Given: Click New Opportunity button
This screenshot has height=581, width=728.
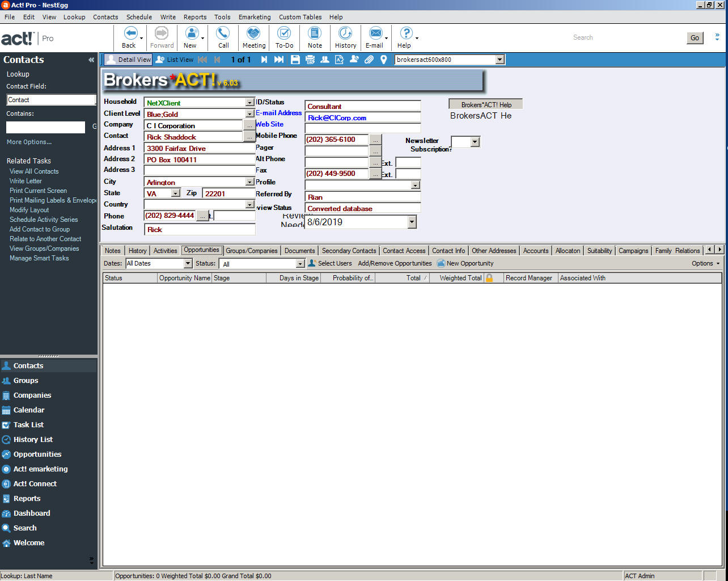Looking at the screenshot, I should point(465,263).
